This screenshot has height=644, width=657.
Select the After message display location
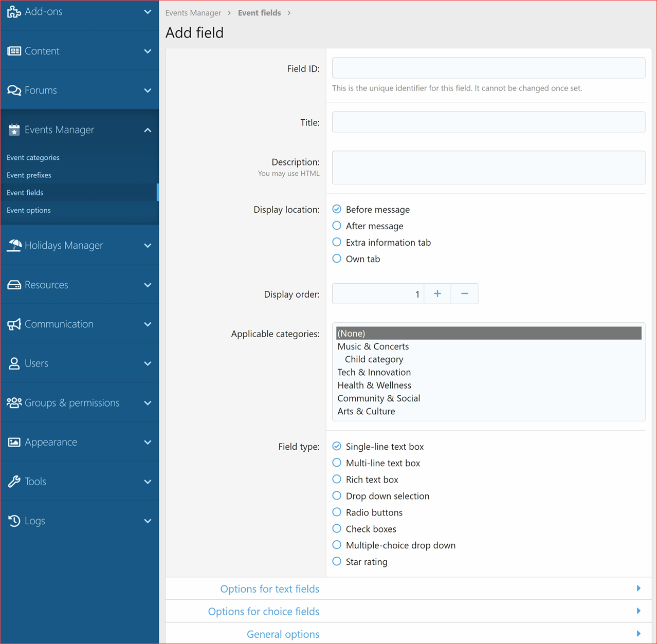point(337,226)
